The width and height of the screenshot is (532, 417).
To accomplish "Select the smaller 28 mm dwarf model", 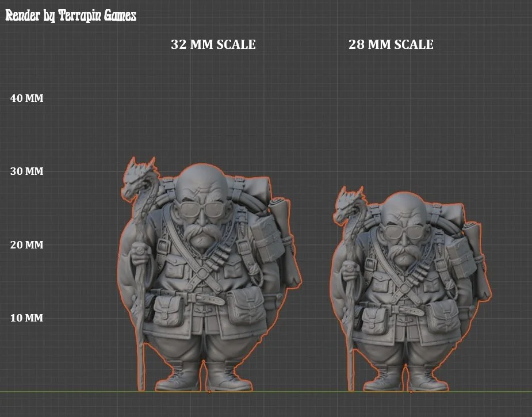I will [x=411, y=289].
